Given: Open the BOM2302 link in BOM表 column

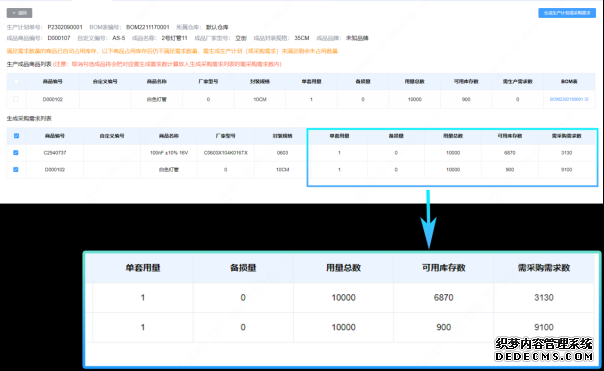Looking at the screenshot, I should (x=566, y=99).
